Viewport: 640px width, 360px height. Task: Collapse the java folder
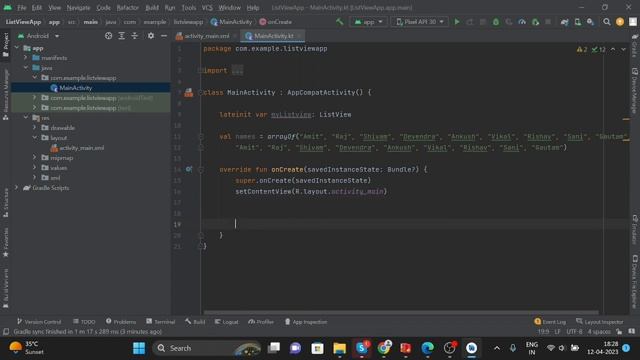(26, 67)
